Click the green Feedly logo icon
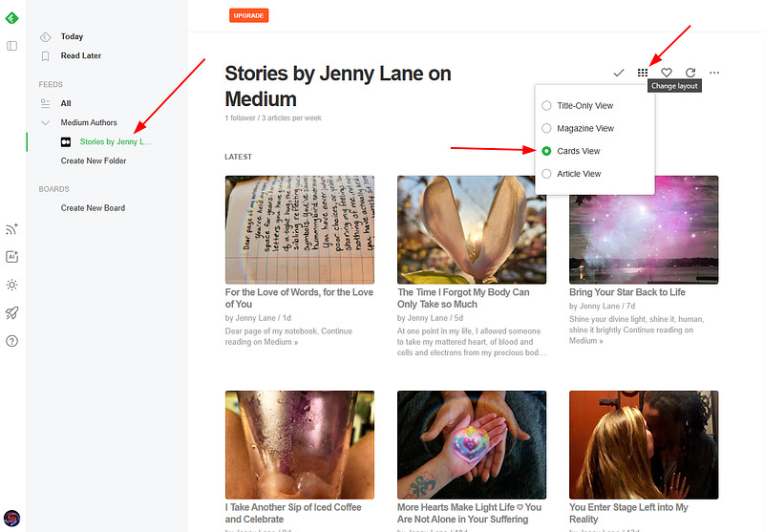764x532 pixels. (x=11, y=18)
